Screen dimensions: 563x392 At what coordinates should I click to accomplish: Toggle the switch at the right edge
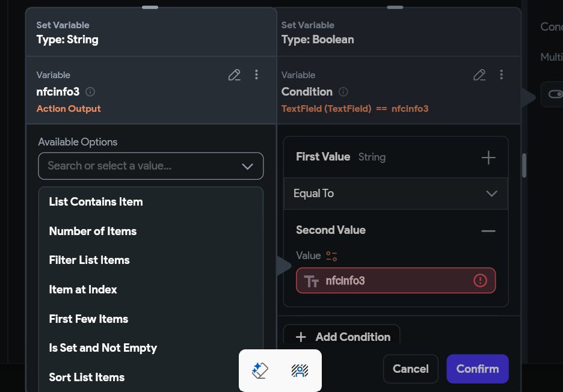coord(555,94)
